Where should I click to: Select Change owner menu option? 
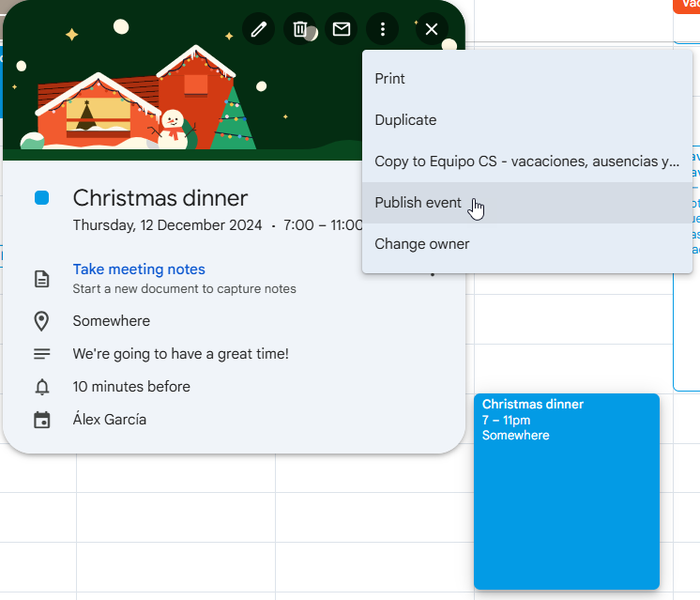point(422,244)
